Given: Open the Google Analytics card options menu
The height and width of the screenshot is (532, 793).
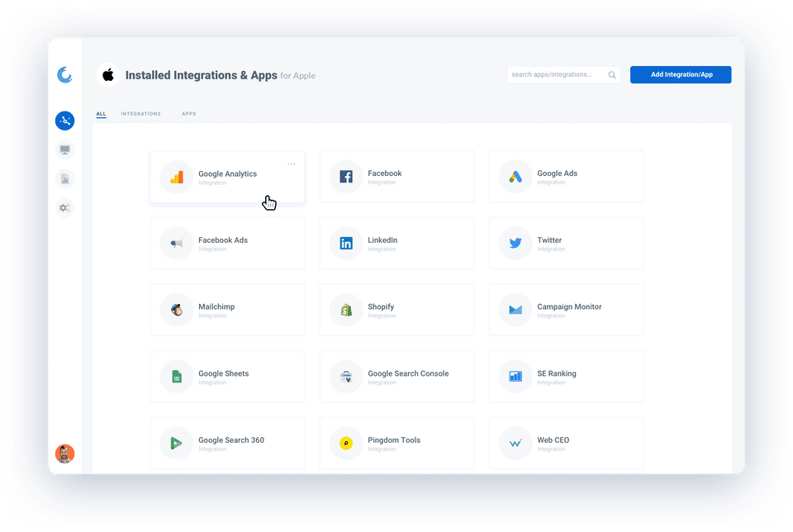Looking at the screenshot, I should (x=292, y=164).
